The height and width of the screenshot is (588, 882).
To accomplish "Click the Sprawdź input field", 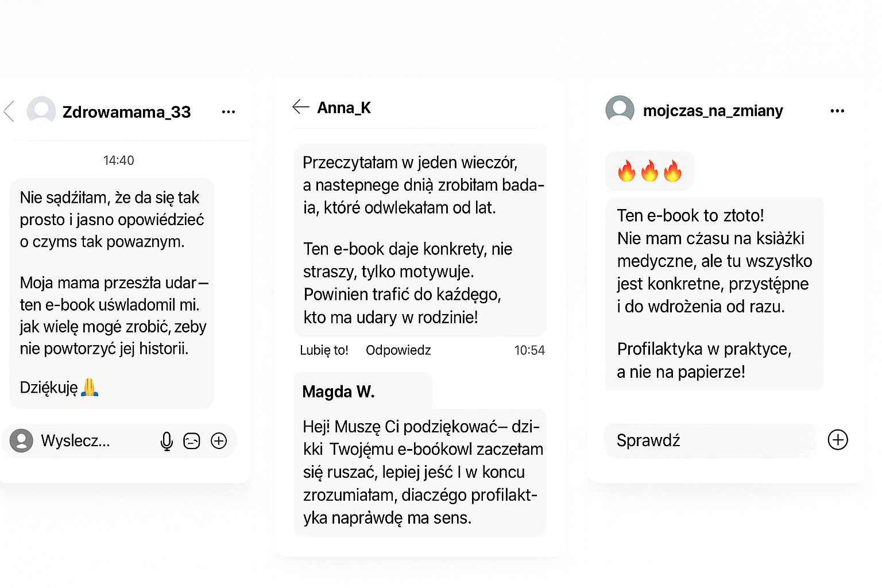I will pyautogui.click(x=709, y=440).
